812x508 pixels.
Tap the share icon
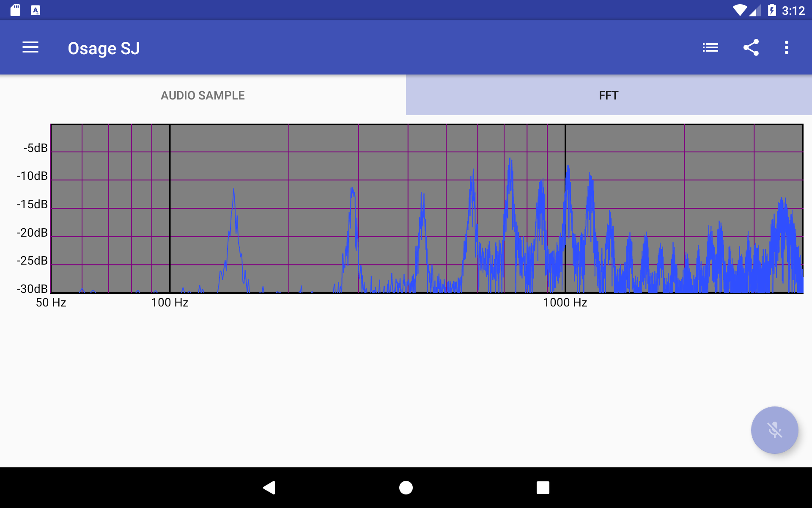tap(751, 47)
